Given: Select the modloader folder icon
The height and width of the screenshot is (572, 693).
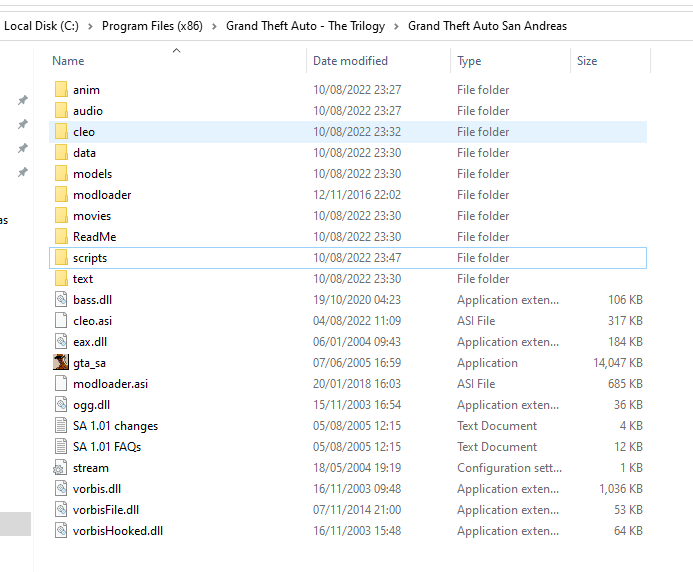Looking at the screenshot, I should tap(61, 194).
